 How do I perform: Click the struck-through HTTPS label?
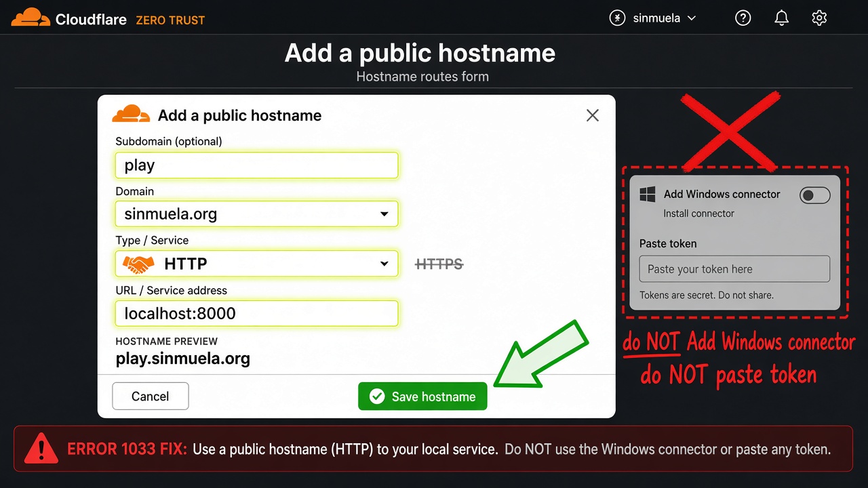439,264
